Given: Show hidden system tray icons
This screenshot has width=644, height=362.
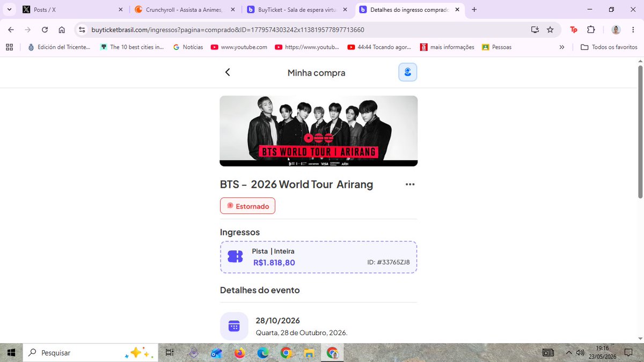Looking at the screenshot, I should (x=569, y=353).
